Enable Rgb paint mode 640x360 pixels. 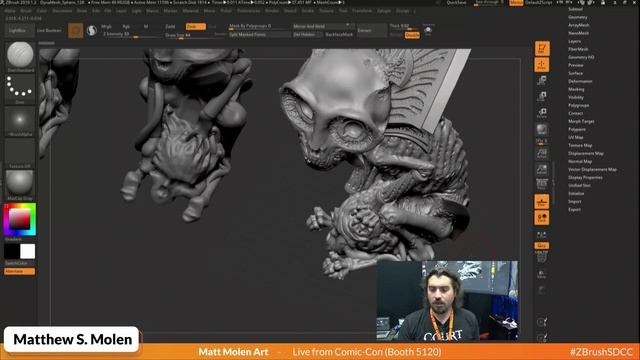pyautogui.click(x=126, y=27)
